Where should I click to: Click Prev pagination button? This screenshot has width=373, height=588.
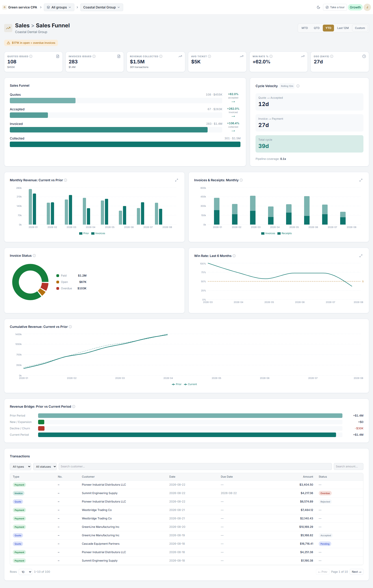(x=322, y=572)
